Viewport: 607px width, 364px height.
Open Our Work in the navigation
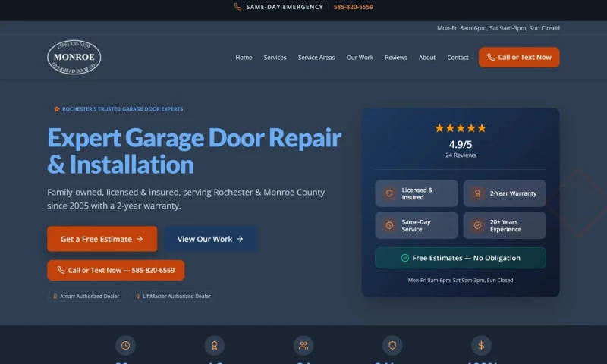tap(360, 57)
